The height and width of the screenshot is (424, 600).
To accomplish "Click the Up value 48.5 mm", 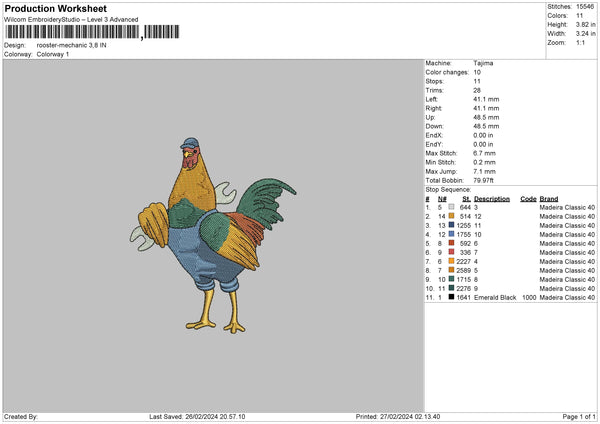I will pyautogui.click(x=486, y=117).
